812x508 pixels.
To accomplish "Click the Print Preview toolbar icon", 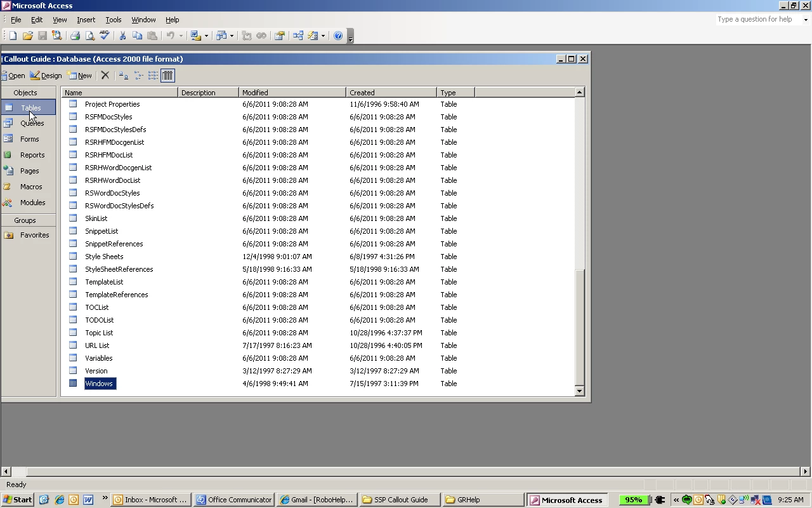I will [89, 36].
